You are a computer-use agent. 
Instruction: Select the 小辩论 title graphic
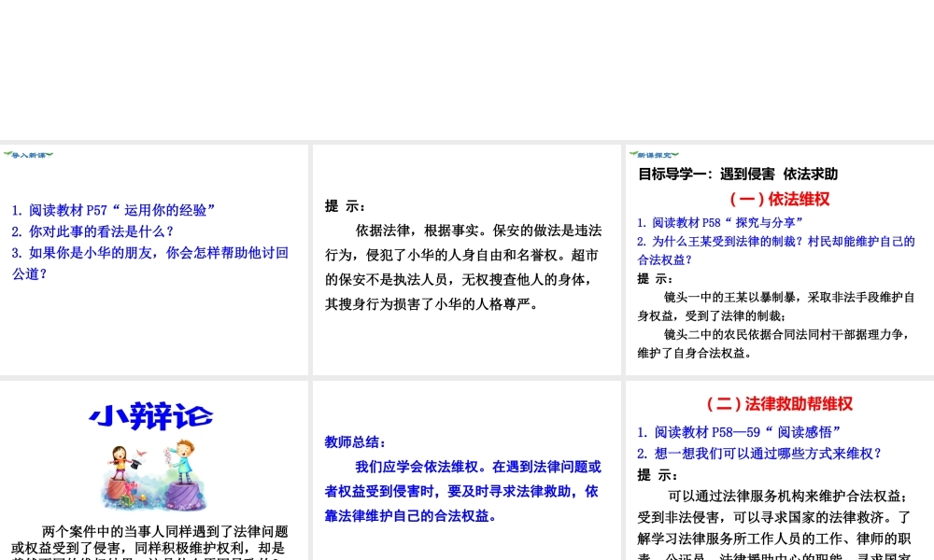tap(151, 416)
